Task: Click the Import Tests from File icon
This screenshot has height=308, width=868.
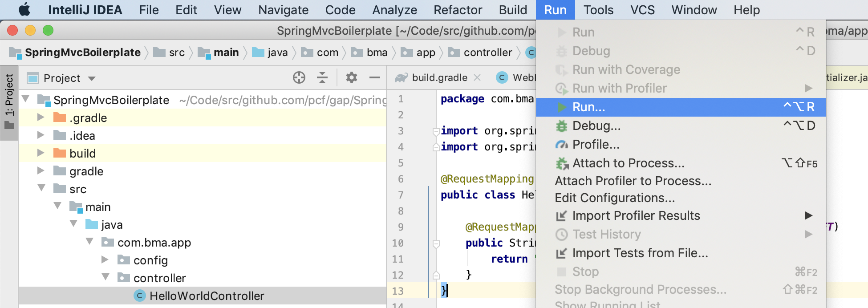Action: coord(562,253)
